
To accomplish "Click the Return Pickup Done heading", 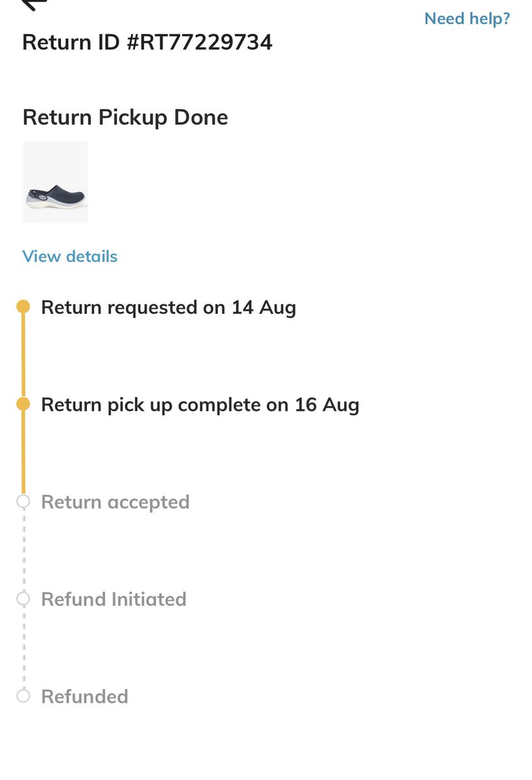I will [125, 118].
